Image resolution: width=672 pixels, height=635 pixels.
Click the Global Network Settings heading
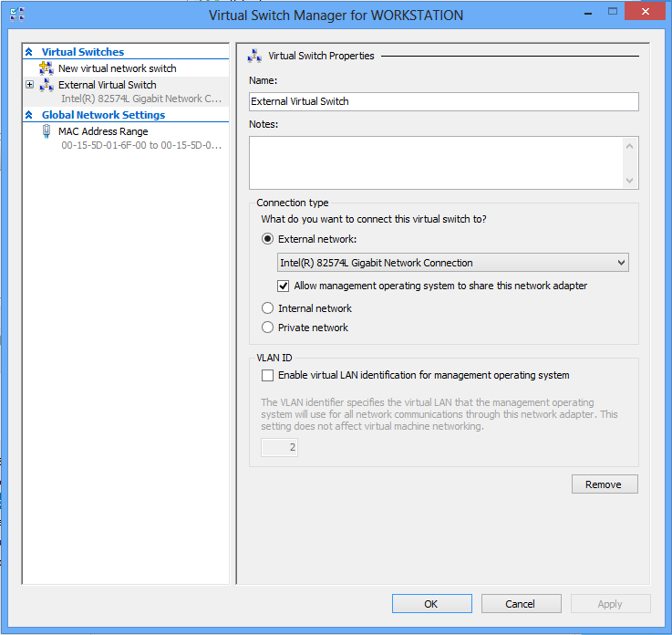(103, 115)
